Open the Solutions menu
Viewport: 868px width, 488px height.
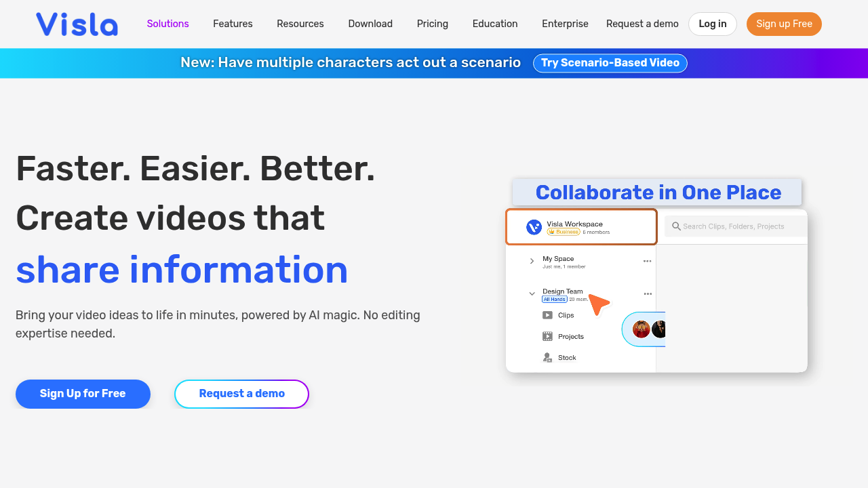168,24
